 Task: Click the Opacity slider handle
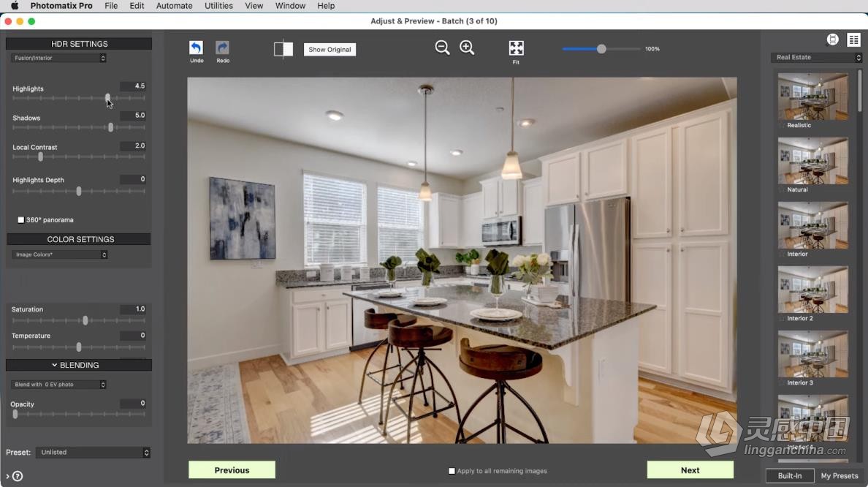[x=15, y=414]
